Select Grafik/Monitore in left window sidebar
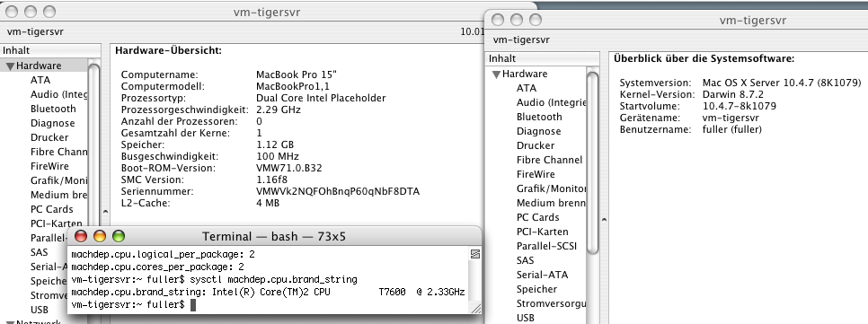 coord(58,180)
